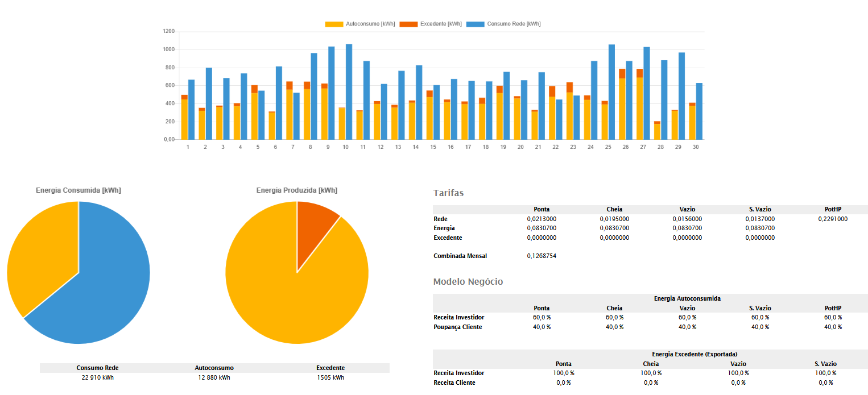
Task: Click the yellow Autoconsumo bar for day 27
Action: coord(640,109)
